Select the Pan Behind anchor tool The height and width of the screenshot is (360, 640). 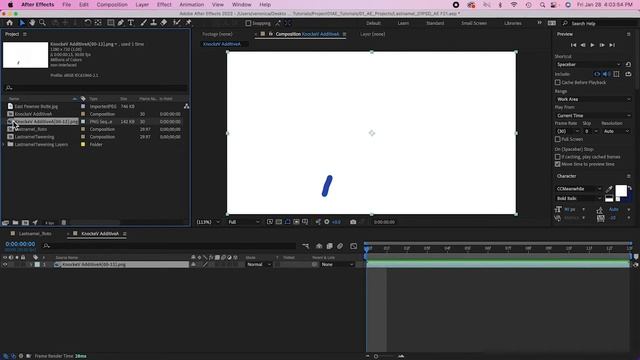tap(98, 23)
